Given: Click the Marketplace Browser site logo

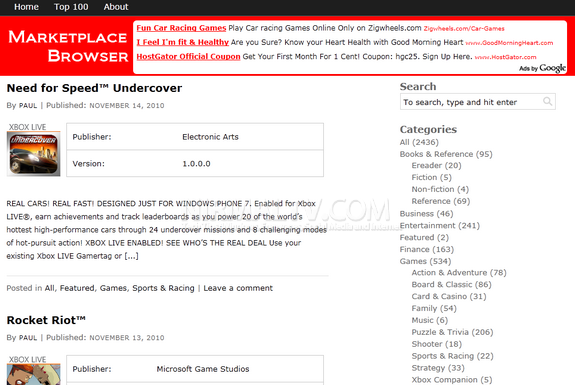Looking at the screenshot, I should pos(68,46).
